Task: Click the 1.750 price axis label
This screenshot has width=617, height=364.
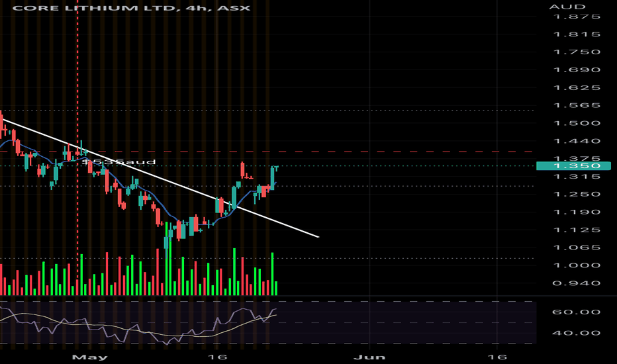Action: coord(577,52)
